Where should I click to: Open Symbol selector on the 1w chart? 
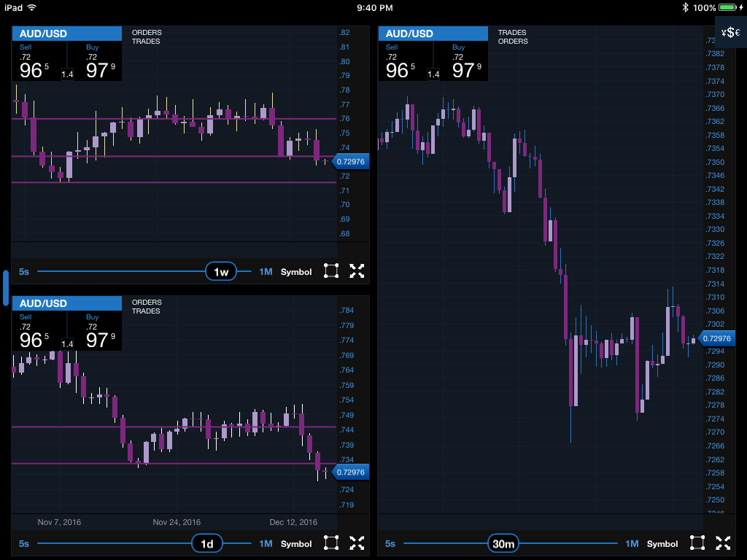[296, 272]
